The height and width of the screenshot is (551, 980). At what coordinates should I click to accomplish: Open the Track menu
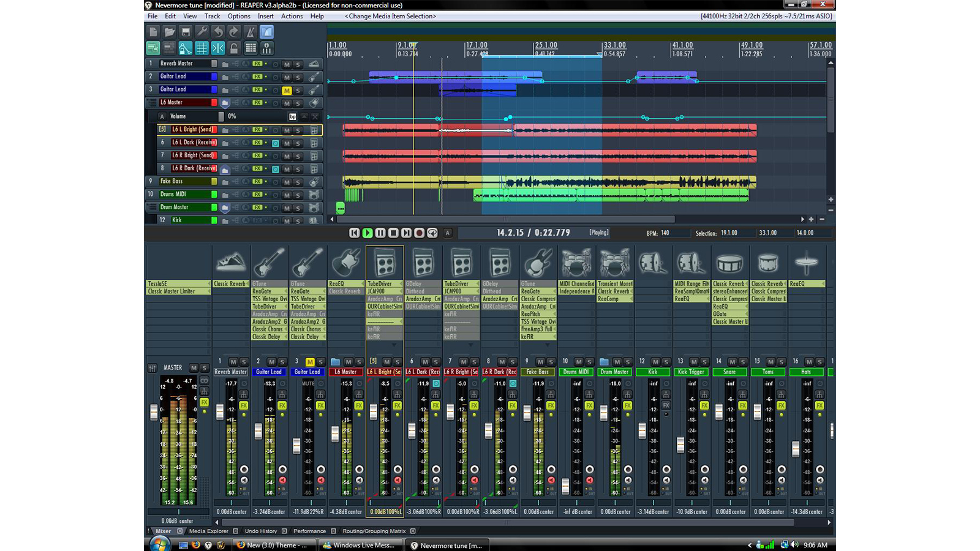pyautogui.click(x=212, y=17)
